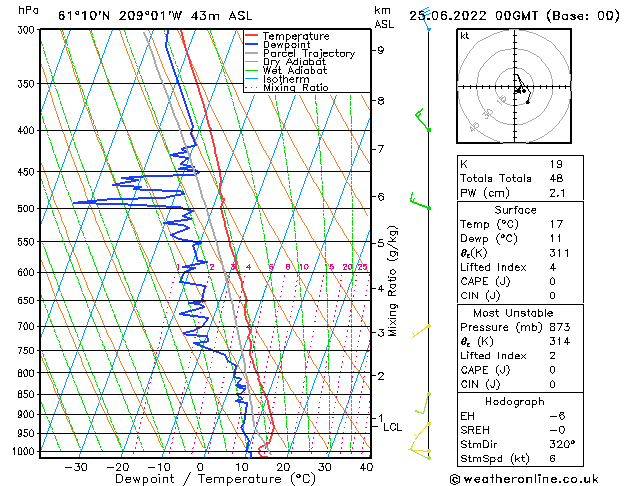Click the pink mixing ratio value 10
This screenshot has width=629, height=486.
304,267
